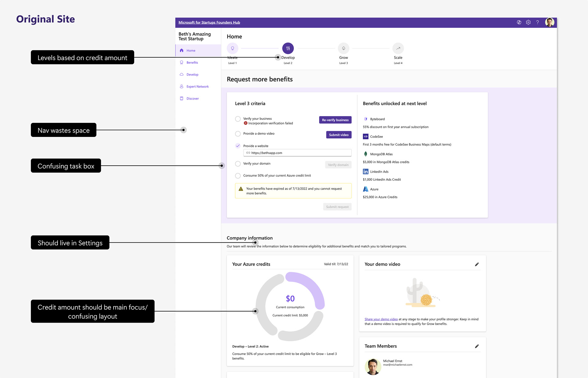Click Michael Ernst's team member photo
Screen dimensions: 588x378
pos(373,367)
